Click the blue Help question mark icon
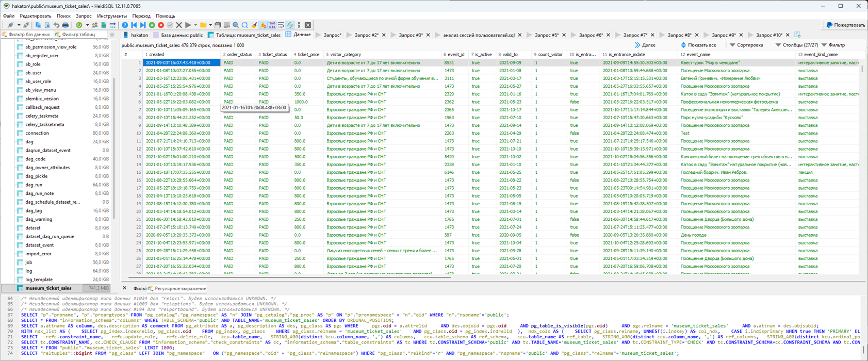The width and height of the screenshot is (868, 361). (x=125, y=25)
